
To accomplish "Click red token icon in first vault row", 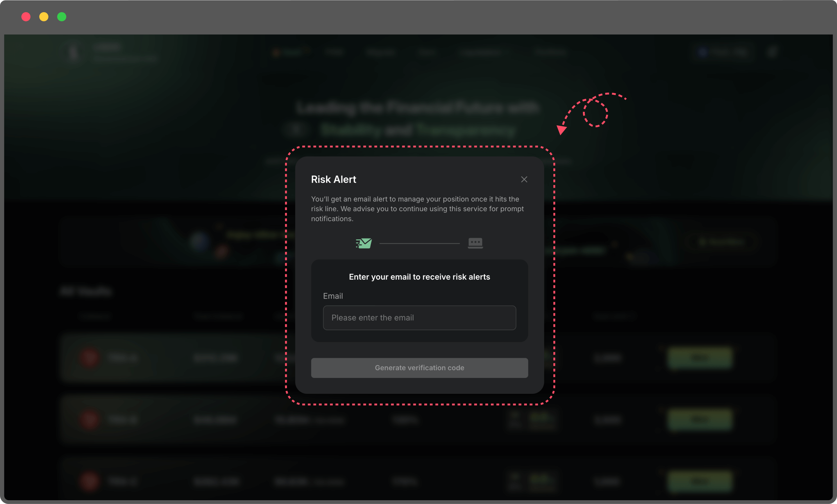I will coord(89,358).
